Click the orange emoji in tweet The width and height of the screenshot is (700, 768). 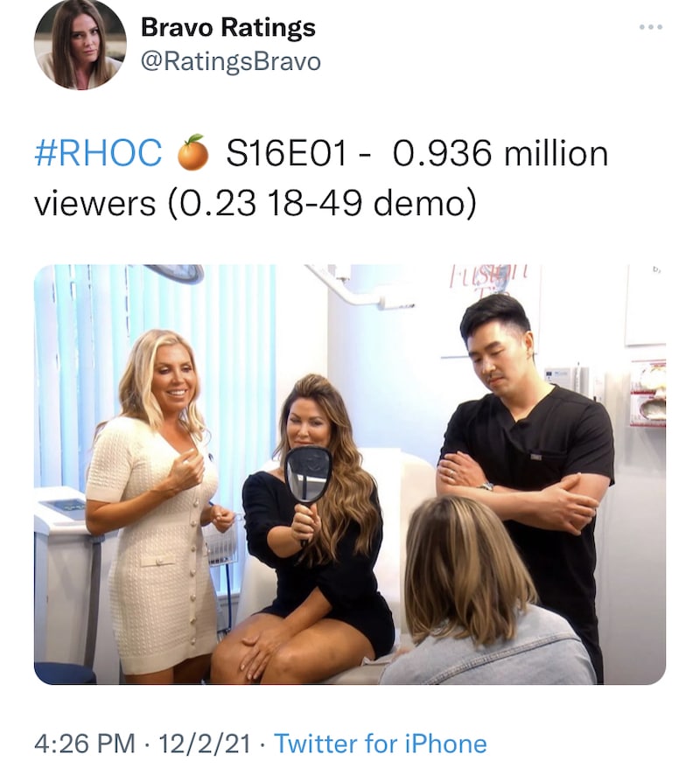(x=192, y=152)
